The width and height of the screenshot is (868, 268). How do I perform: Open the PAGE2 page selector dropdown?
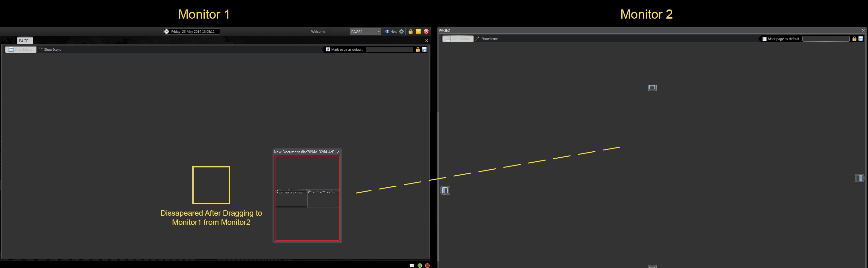click(365, 32)
